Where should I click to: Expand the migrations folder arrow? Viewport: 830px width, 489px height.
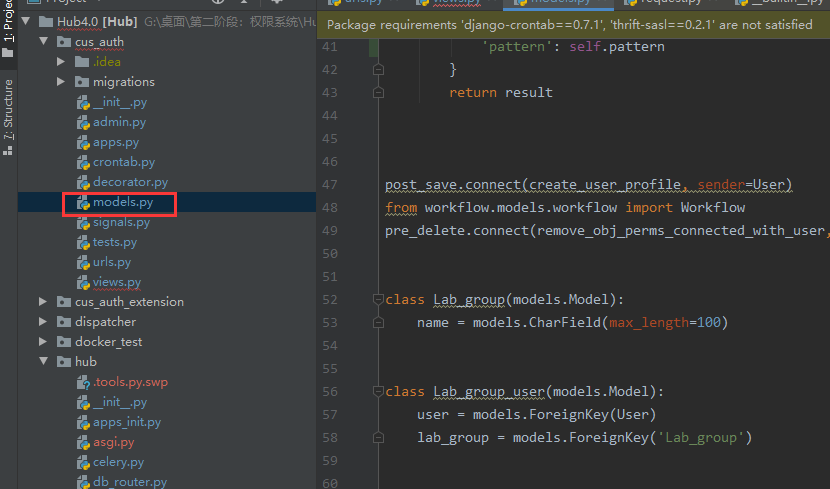point(61,82)
